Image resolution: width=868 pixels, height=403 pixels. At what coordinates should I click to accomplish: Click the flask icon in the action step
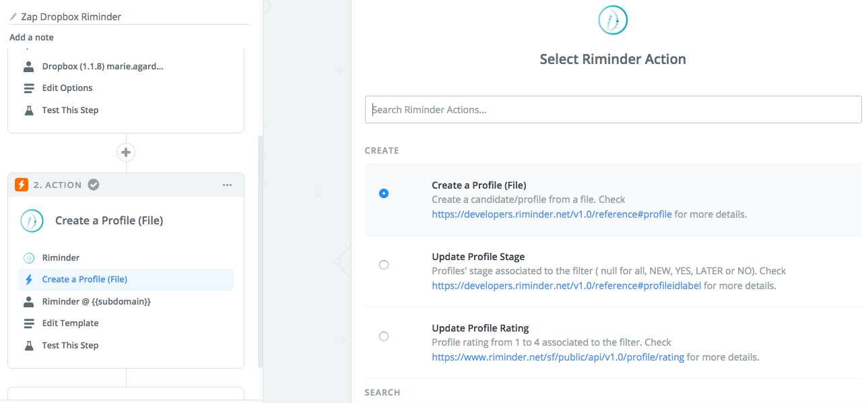(28, 345)
